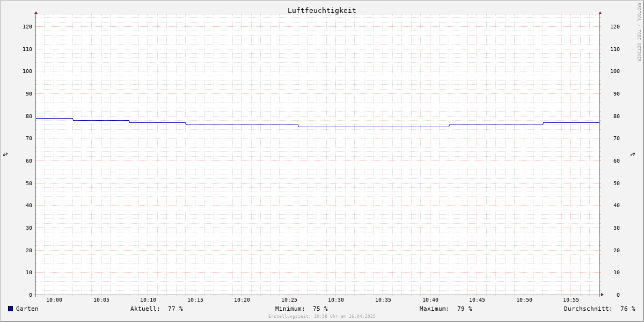Click the 10:20 time axis label
644x322 pixels.
[x=242, y=300]
